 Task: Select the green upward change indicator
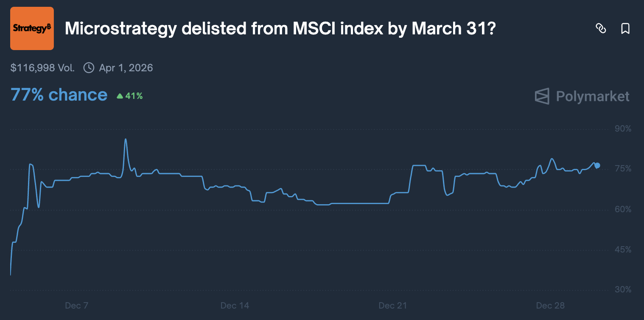pyautogui.click(x=119, y=96)
